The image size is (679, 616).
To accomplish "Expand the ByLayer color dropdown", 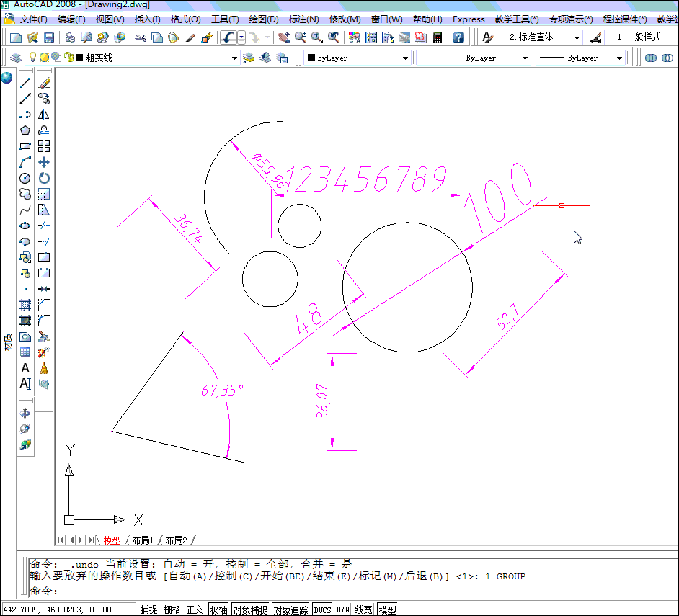I will click(x=405, y=58).
